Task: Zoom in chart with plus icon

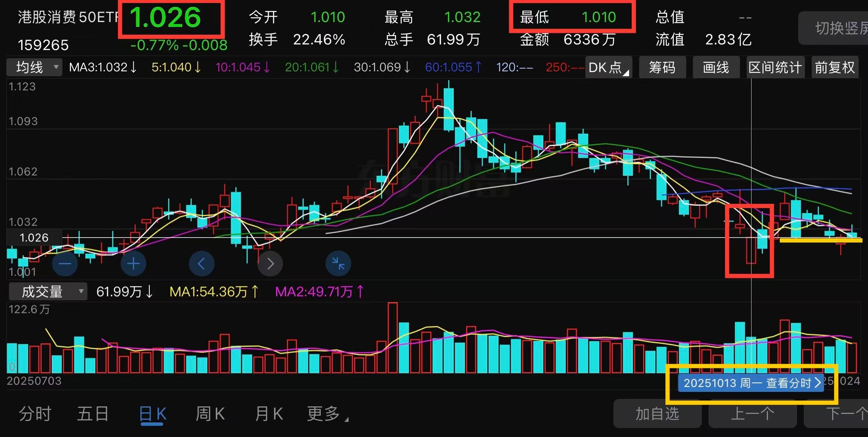Action: point(133,264)
